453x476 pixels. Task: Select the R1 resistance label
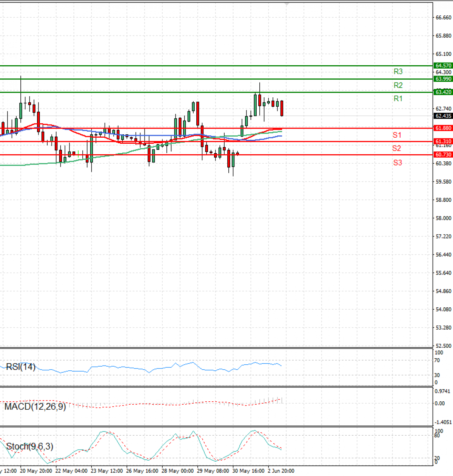pos(397,98)
